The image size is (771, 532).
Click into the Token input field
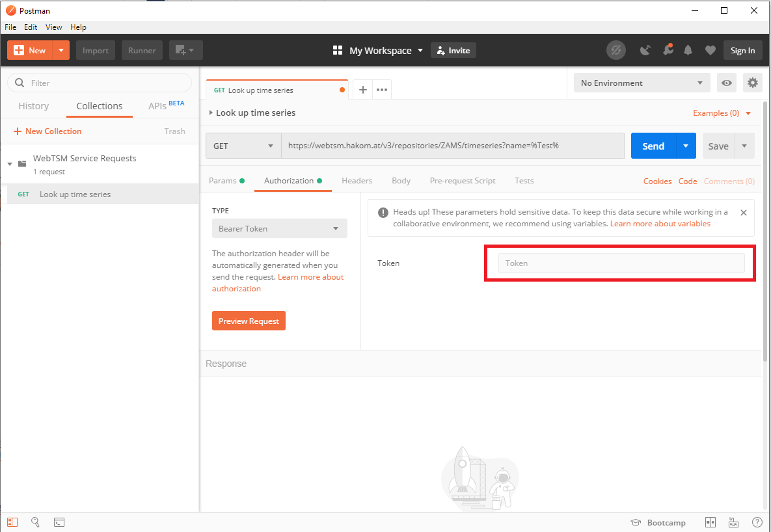tap(621, 263)
